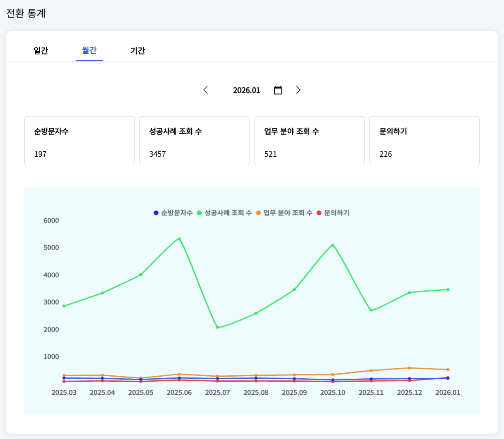
Task: Advance to next month with right chevron
Action: pos(298,90)
